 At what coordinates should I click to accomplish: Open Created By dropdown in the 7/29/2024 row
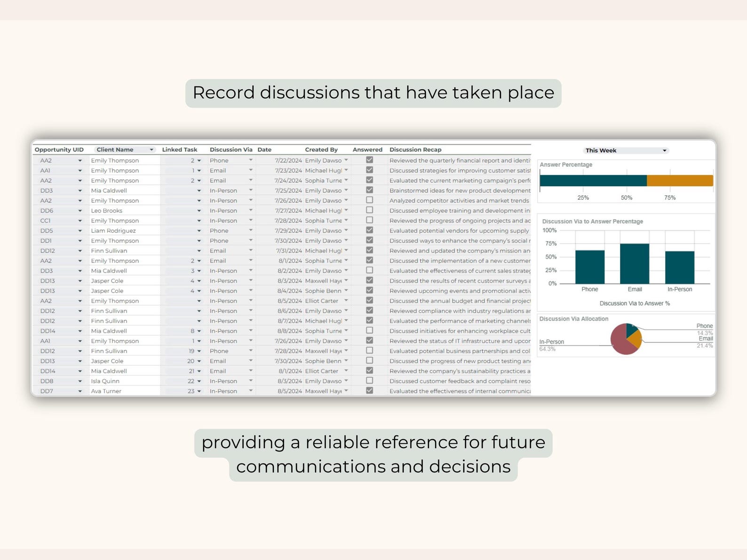pyautogui.click(x=346, y=230)
